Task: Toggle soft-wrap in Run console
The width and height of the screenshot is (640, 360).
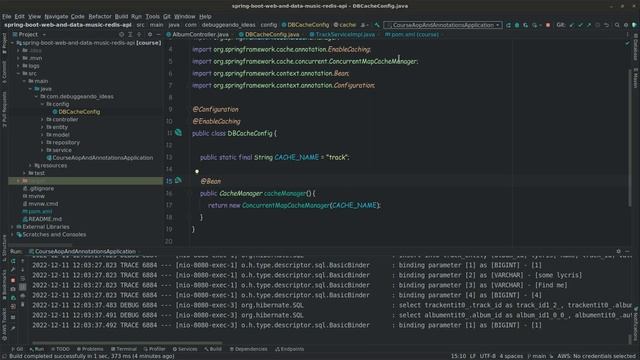Action: (x=22, y=279)
